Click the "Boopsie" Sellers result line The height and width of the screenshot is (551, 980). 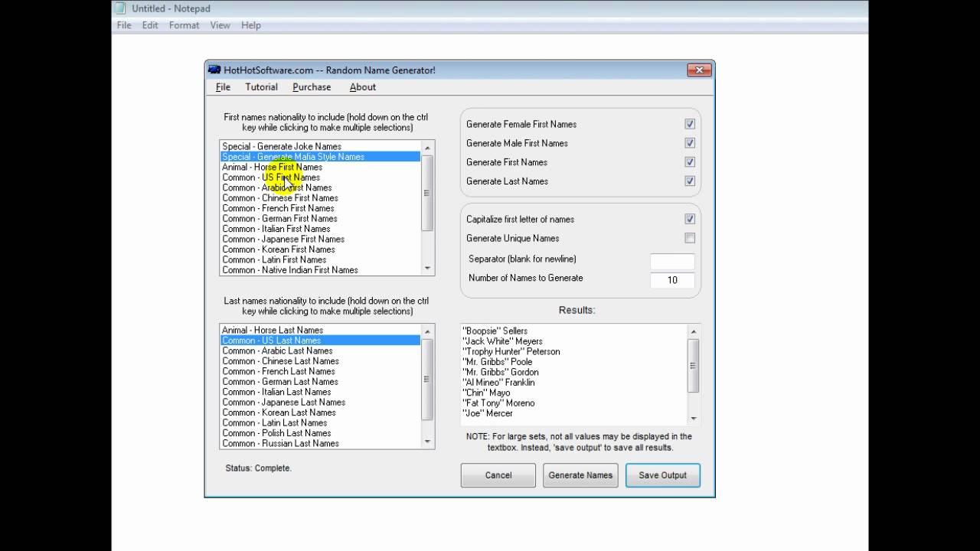coord(495,331)
